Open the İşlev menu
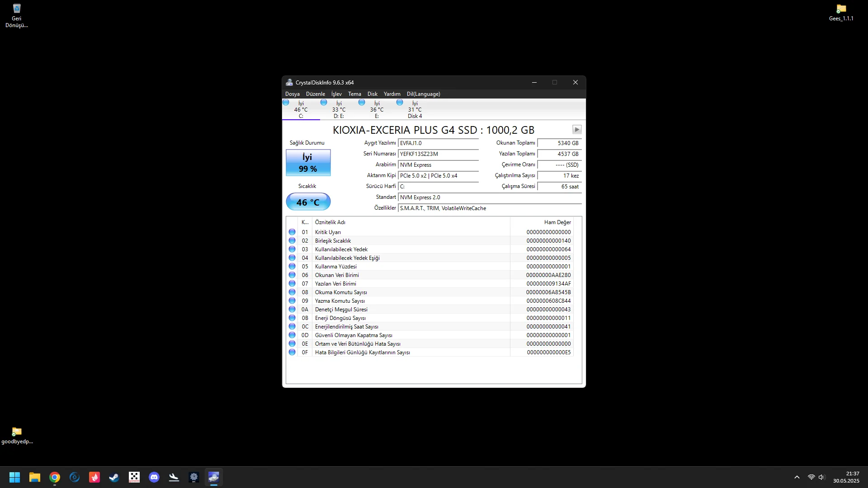This screenshot has width=868, height=488. (336, 94)
